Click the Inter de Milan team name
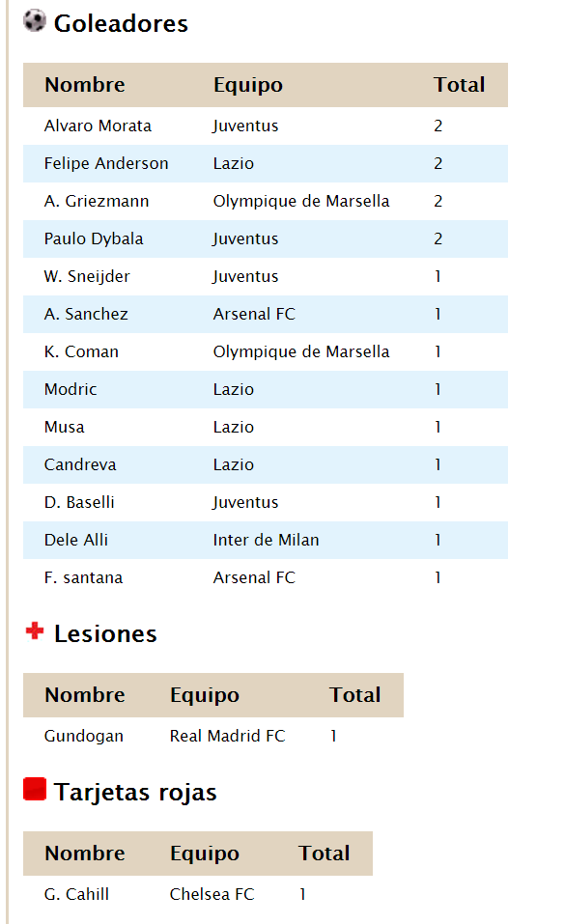The height and width of the screenshot is (924, 565). [266, 540]
